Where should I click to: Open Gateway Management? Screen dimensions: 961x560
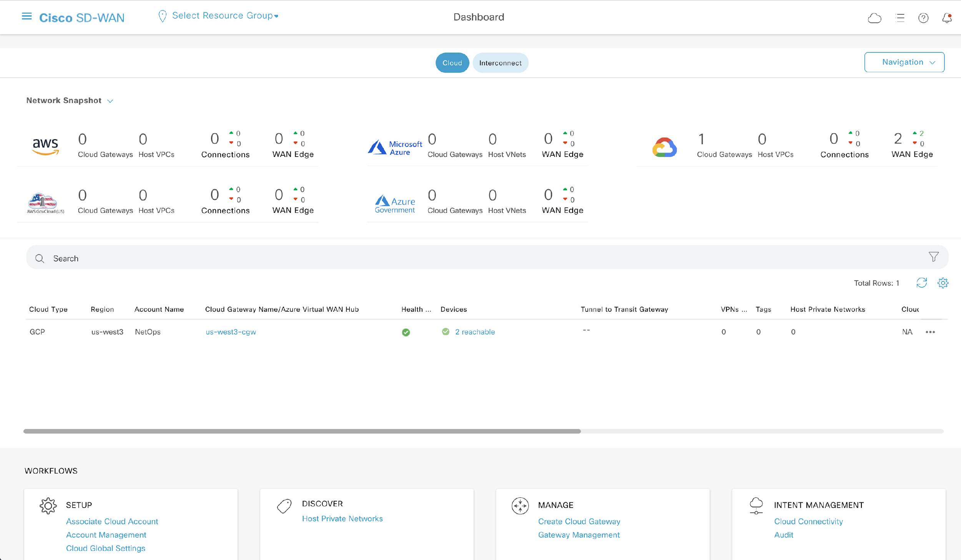579,535
